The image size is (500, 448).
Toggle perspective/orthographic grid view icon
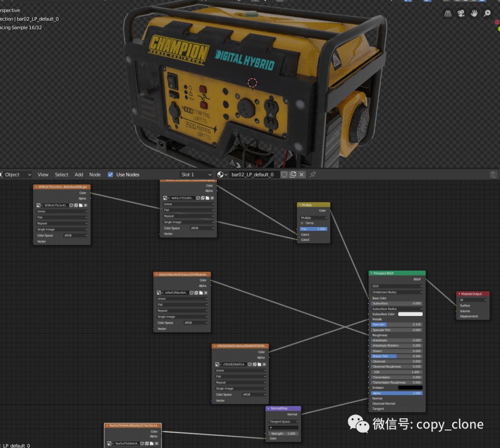click(x=448, y=13)
